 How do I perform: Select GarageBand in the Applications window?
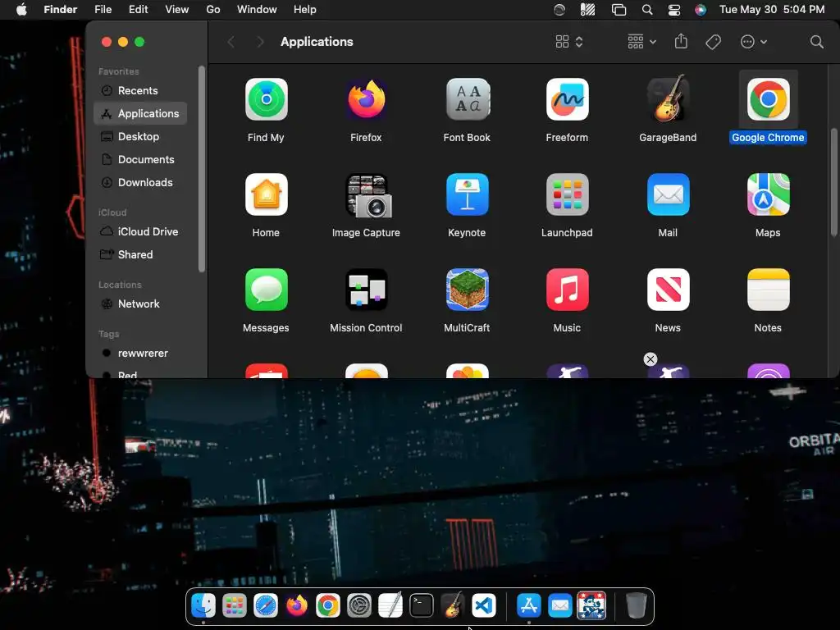pos(668,98)
